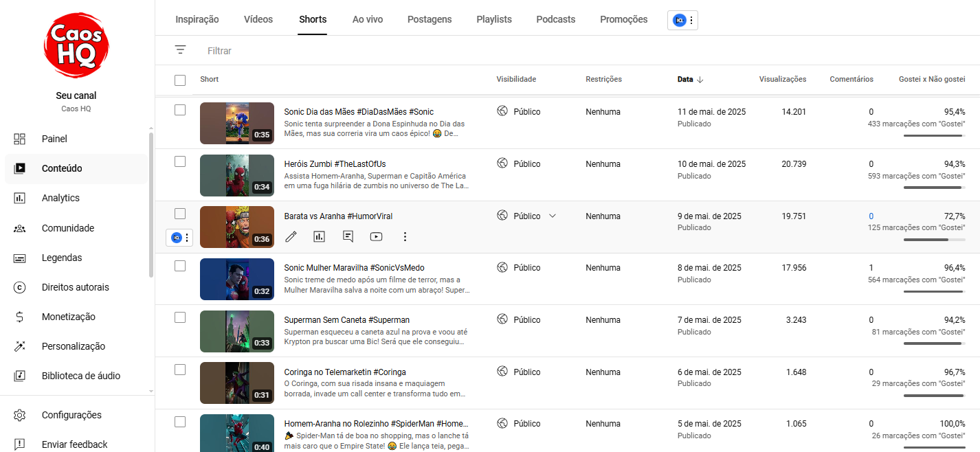The height and width of the screenshot is (452, 980).
Task: Switch to the Vídeos tab
Action: click(x=258, y=19)
